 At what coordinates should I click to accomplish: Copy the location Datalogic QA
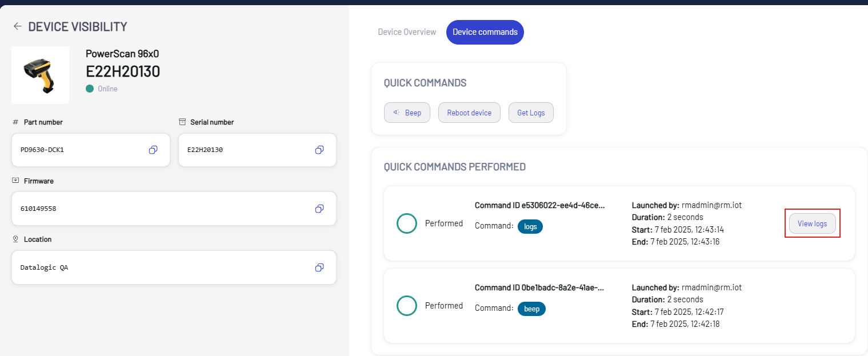pyautogui.click(x=319, y=267)
